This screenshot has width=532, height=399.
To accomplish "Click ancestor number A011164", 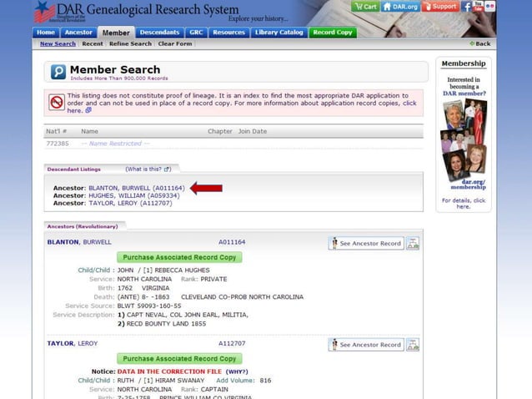I will pos(232,242).
